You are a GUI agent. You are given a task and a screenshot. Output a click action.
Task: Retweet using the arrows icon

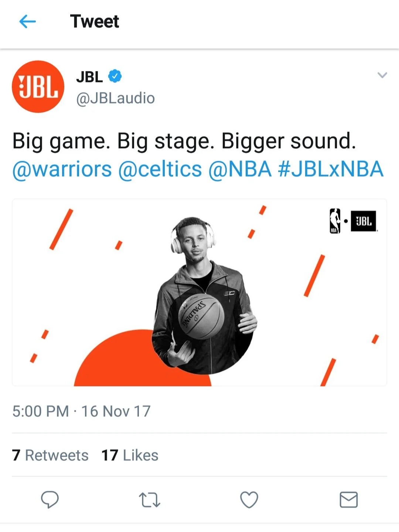150,500
